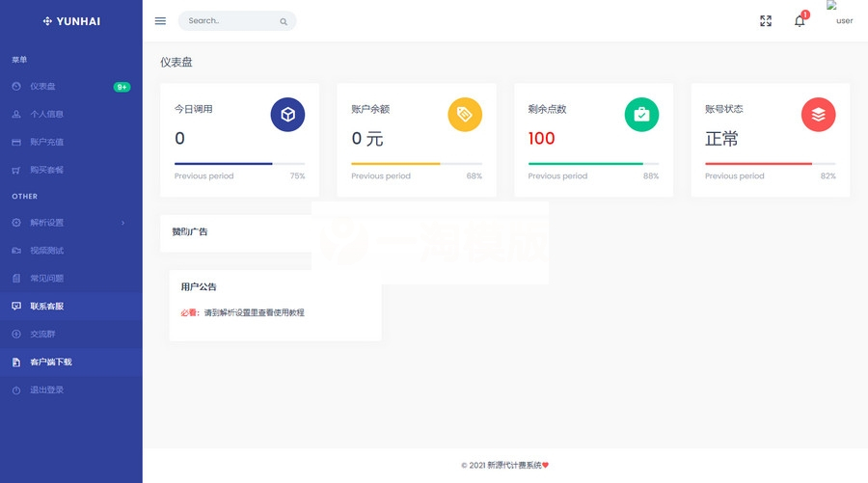The height and width of the screenshot is (483, 868).
Task: Click 退出登录 to log out
Action: click(46, 390)
